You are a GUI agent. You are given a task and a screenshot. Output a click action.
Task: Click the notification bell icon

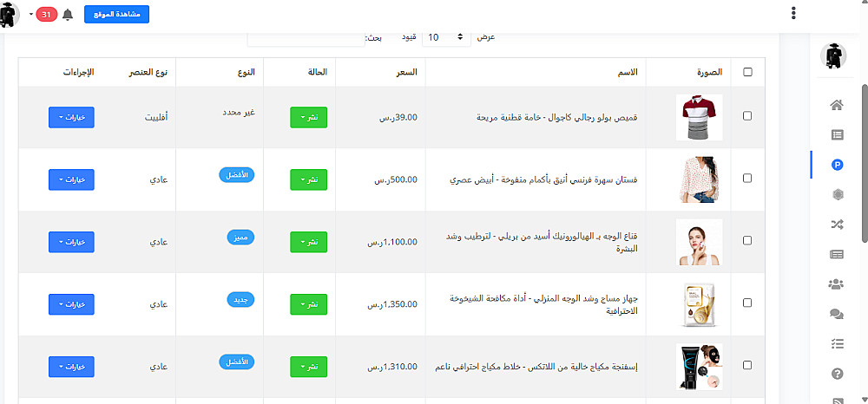68,15
